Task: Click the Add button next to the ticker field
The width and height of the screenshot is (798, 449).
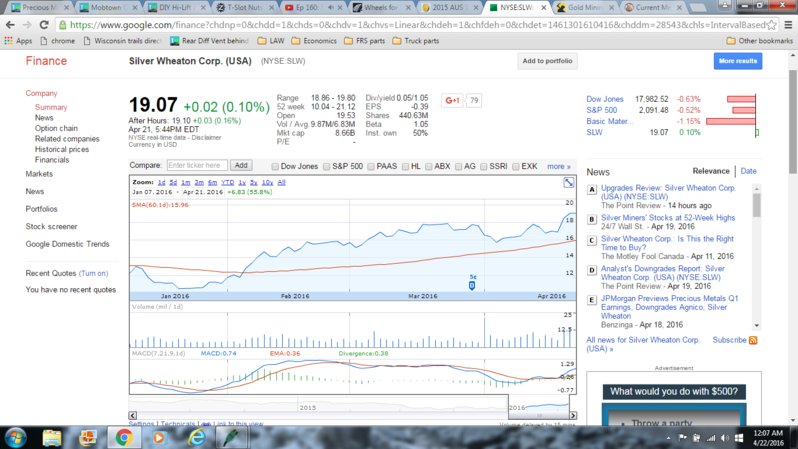Action: point(241,165)
